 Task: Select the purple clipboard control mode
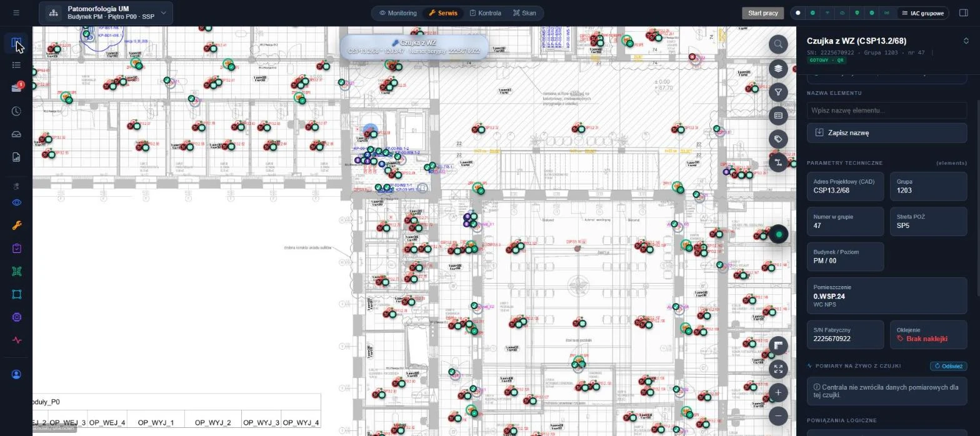(x=16, y=249)
